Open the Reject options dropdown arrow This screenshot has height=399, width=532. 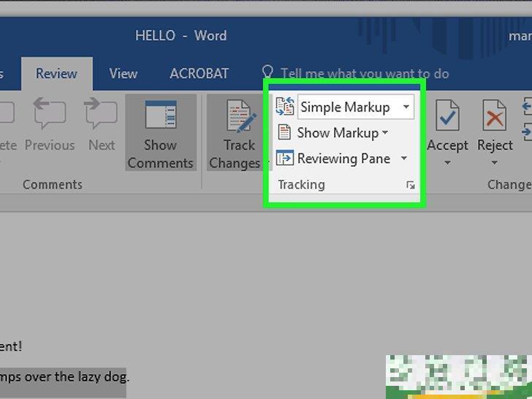pyautogui.click(x=495, y=163)
